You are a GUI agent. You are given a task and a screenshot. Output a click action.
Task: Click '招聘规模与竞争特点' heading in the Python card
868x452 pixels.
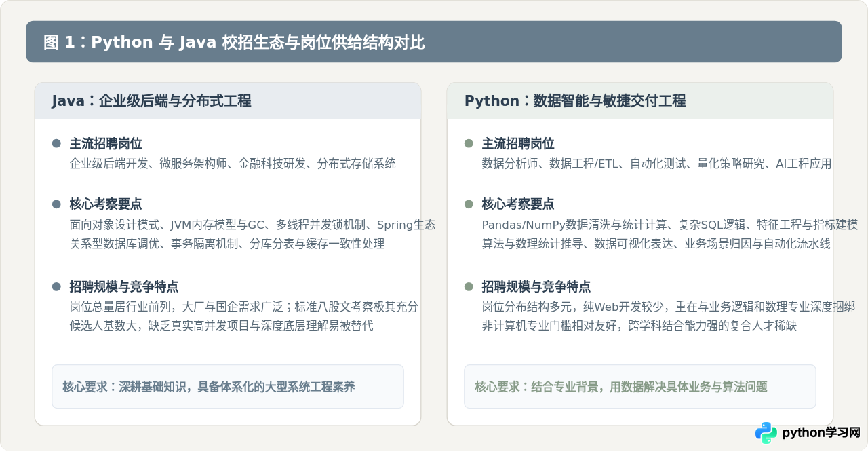click(x=536, y=286)
